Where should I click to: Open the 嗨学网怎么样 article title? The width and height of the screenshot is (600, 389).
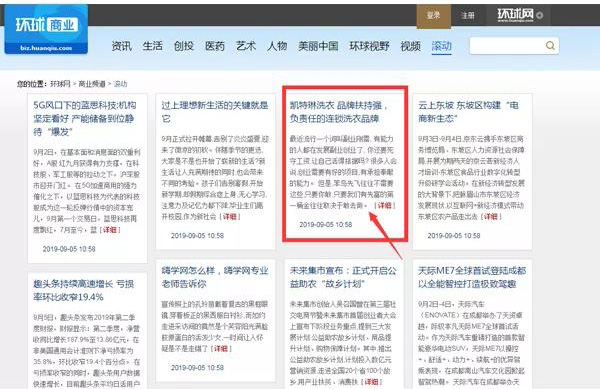tap(215, 277)
